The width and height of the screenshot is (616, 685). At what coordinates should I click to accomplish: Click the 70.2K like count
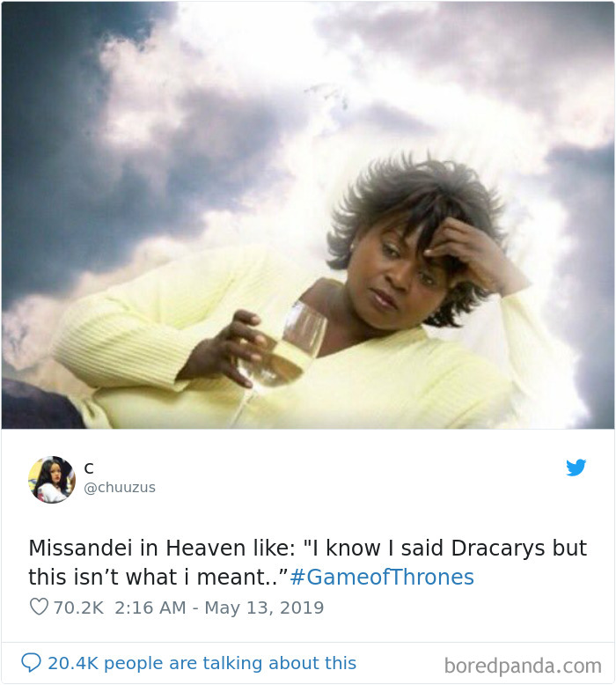click(78, 608)
